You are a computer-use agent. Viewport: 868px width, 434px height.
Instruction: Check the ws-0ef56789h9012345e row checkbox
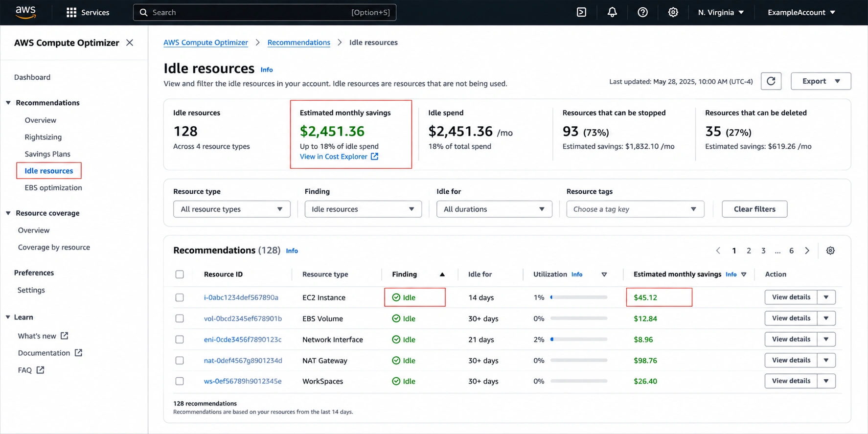[180, 381]
